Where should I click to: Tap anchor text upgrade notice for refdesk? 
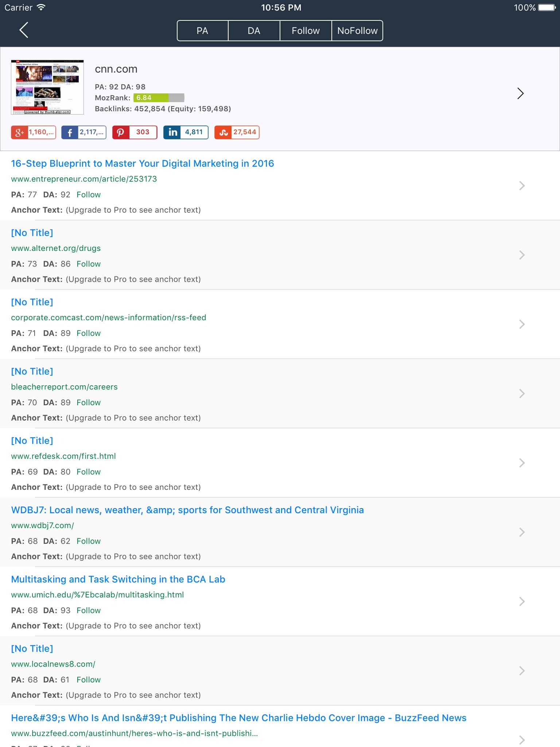click(x=133, y=487)
